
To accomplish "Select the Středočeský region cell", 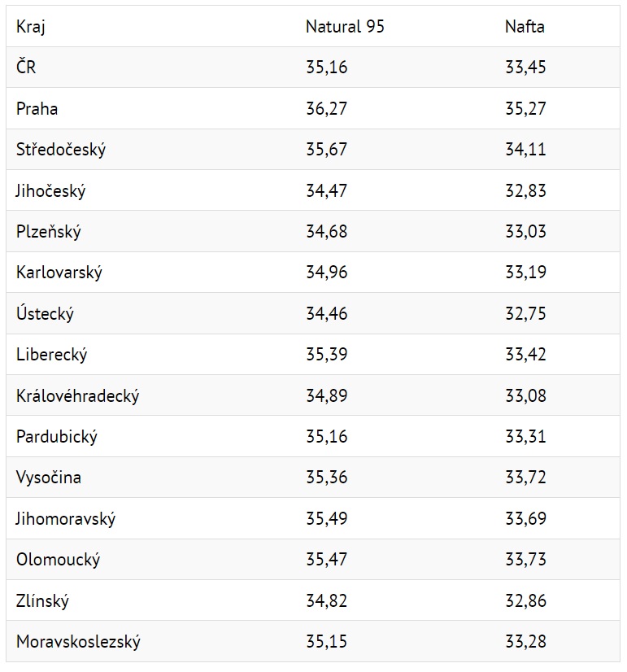I will click(x=61, y=150).
